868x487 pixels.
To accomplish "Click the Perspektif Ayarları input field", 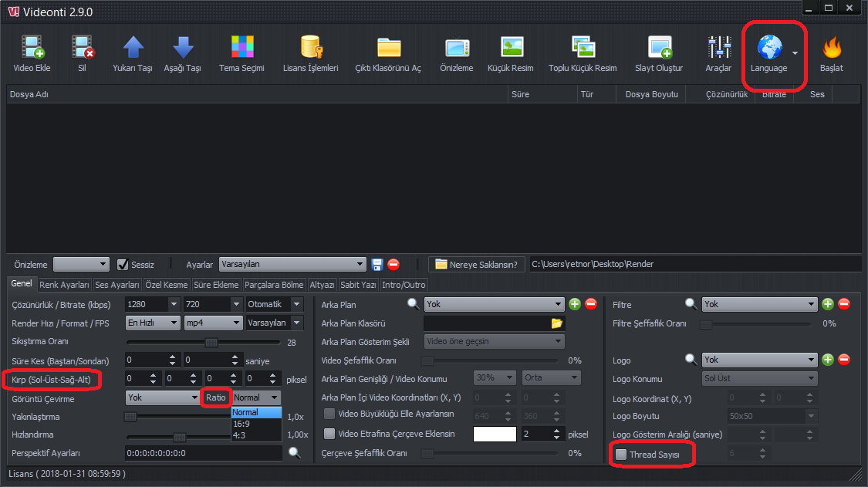I will (x=204, y=453).
